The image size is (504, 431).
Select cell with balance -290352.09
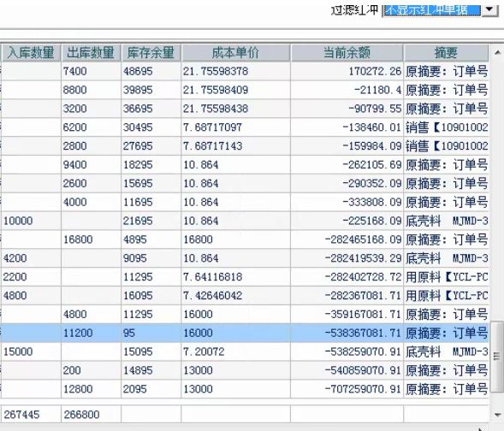click(347, 183)
